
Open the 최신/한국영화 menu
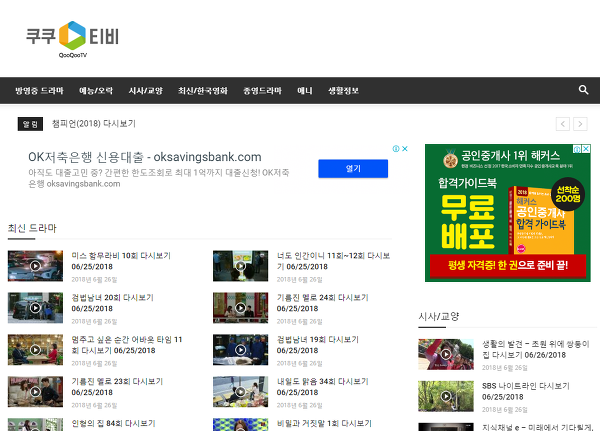(203, 91)
